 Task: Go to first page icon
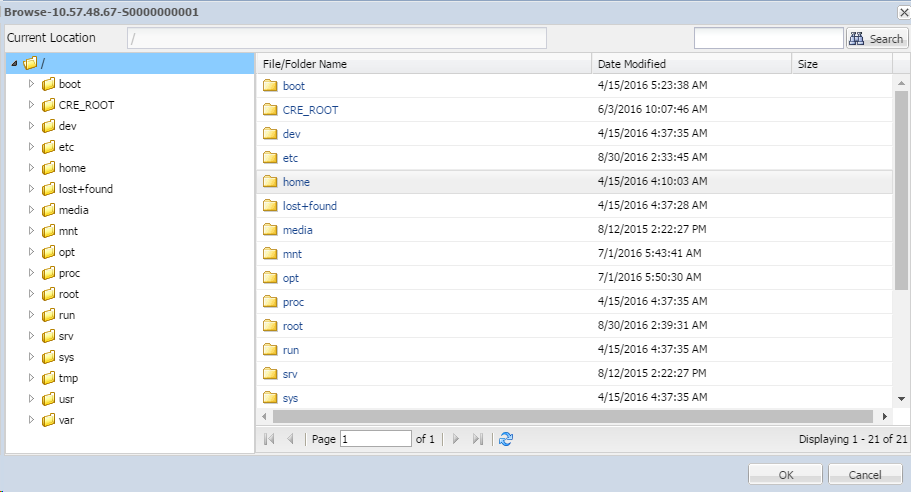pyautogui.click(x=269, y=439)
